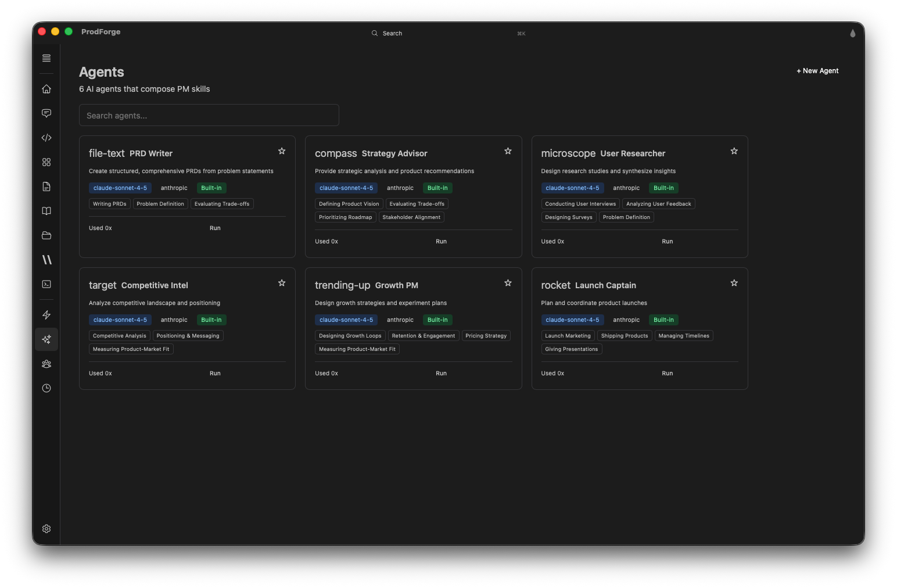Select the Pricing Strategy tag on Growth PM
This screenshot has height=588, width=897.
pyautogui.click(x=486, y=335)
